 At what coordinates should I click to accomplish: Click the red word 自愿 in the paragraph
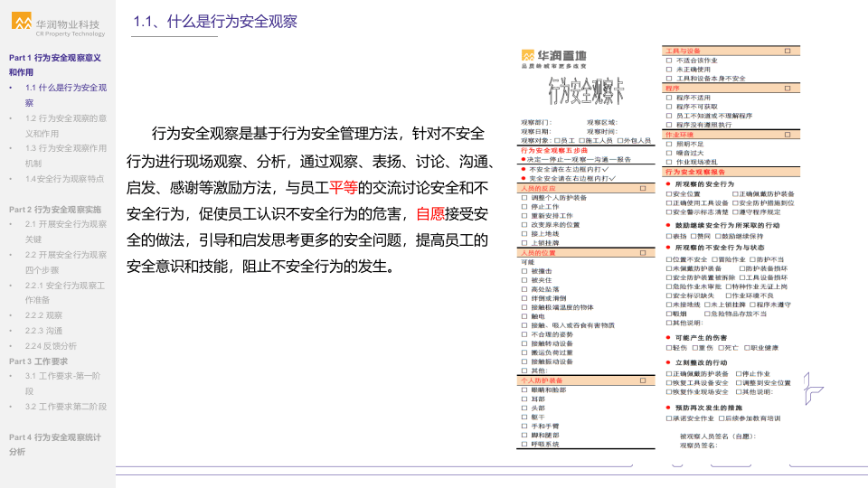[x=430, y=213]
